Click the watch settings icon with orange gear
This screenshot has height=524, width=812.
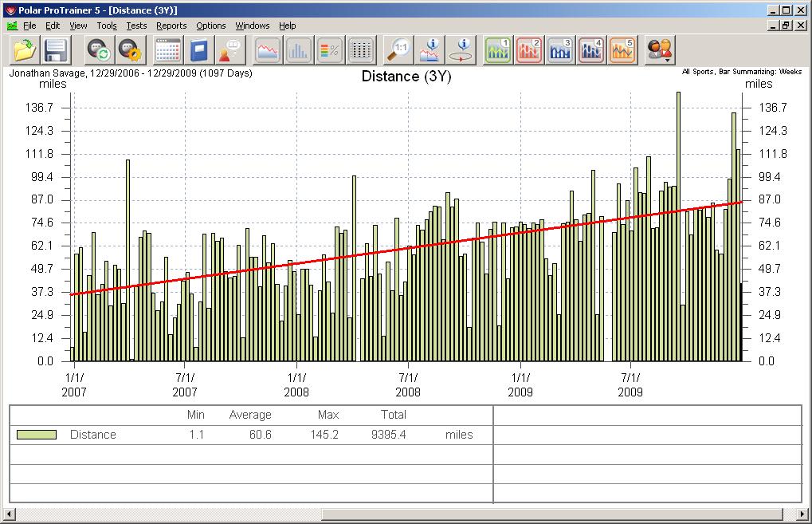[129, 50]
